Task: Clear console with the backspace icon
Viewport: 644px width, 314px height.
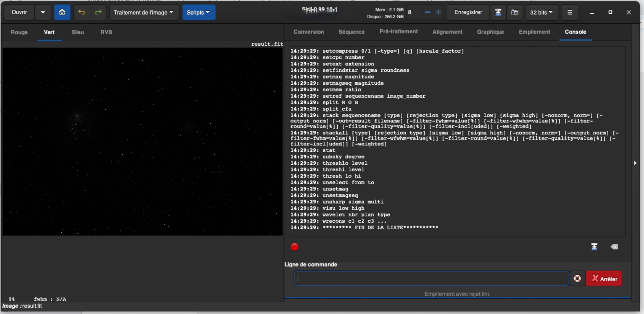Action: (614, 247)
